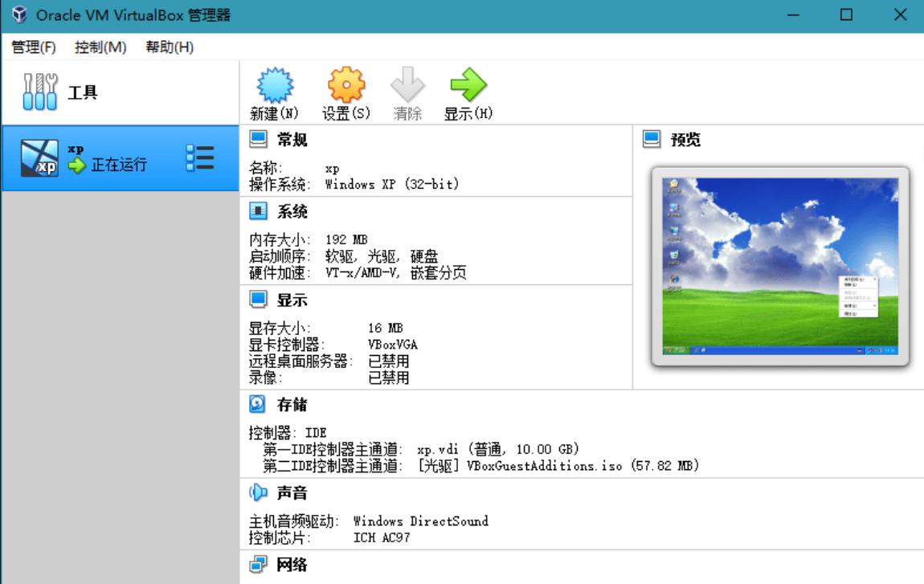Click the Windows XP preview thumbnail
This screenshot has height=584, width=924.
point(779,267)
